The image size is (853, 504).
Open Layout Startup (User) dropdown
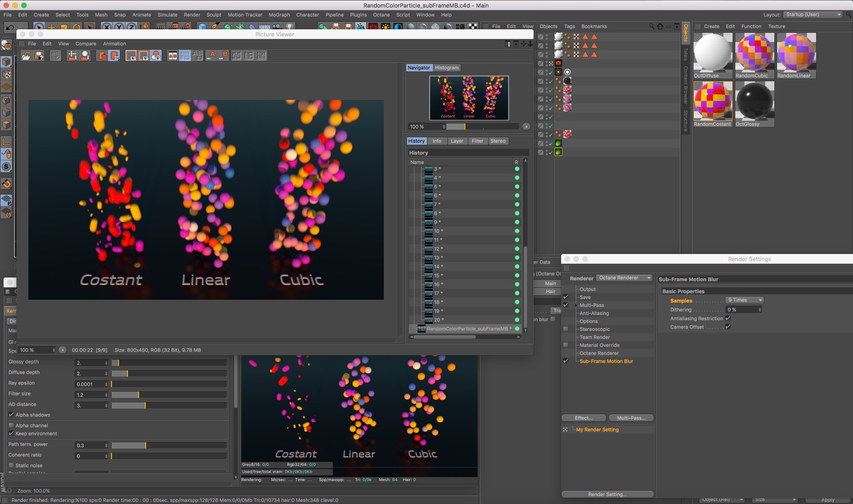(x=813, y=15)
